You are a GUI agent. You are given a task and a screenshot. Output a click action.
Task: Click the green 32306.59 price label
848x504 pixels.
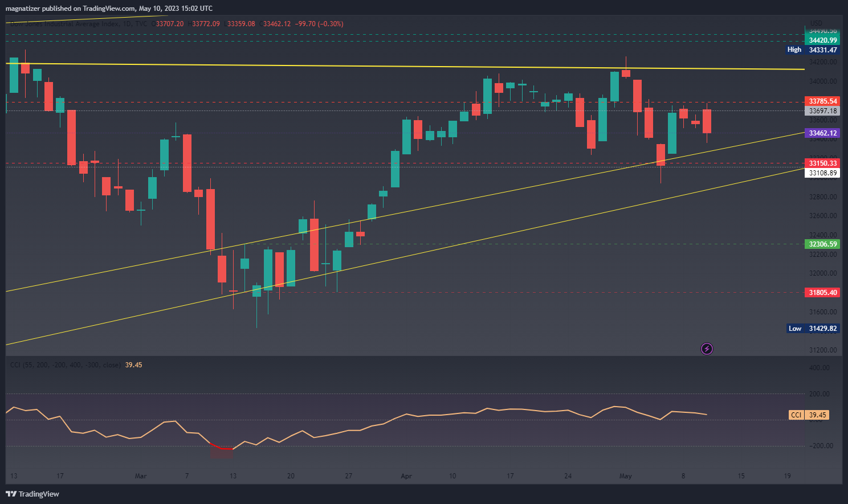pos(822,244)
